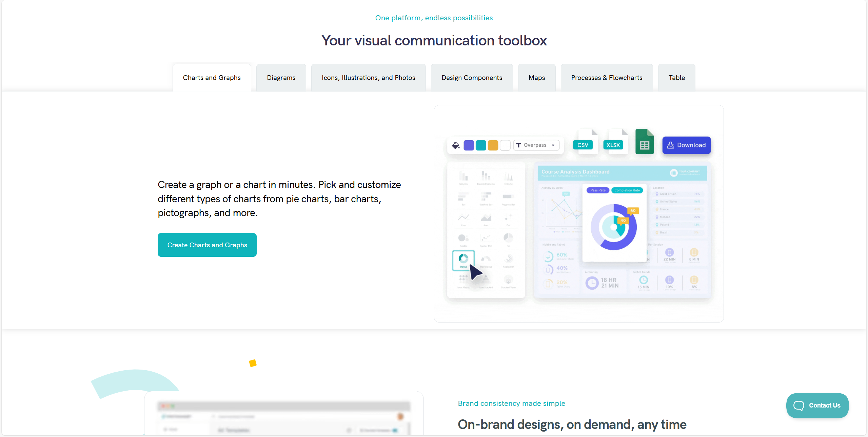Click the XLSX file icon
Image resolution: width=868 pixels, height=437 pixels.
pyautogui.click(x=616, y=142)
